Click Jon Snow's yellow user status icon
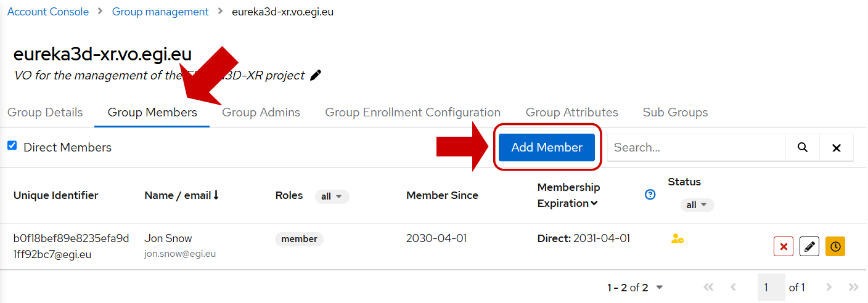 677,239
